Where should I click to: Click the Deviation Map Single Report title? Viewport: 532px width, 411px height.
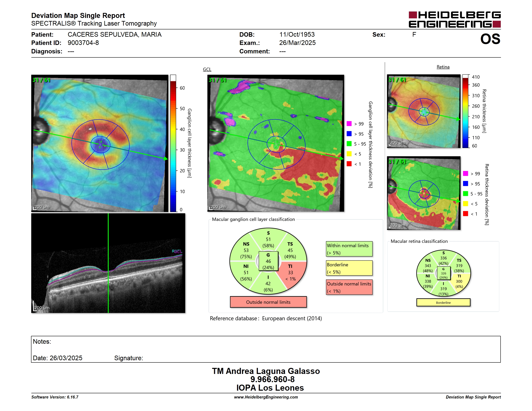[x=78, y=15]
